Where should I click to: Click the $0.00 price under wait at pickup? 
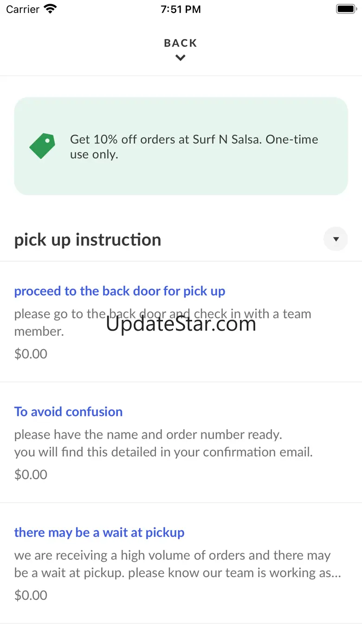31,595
